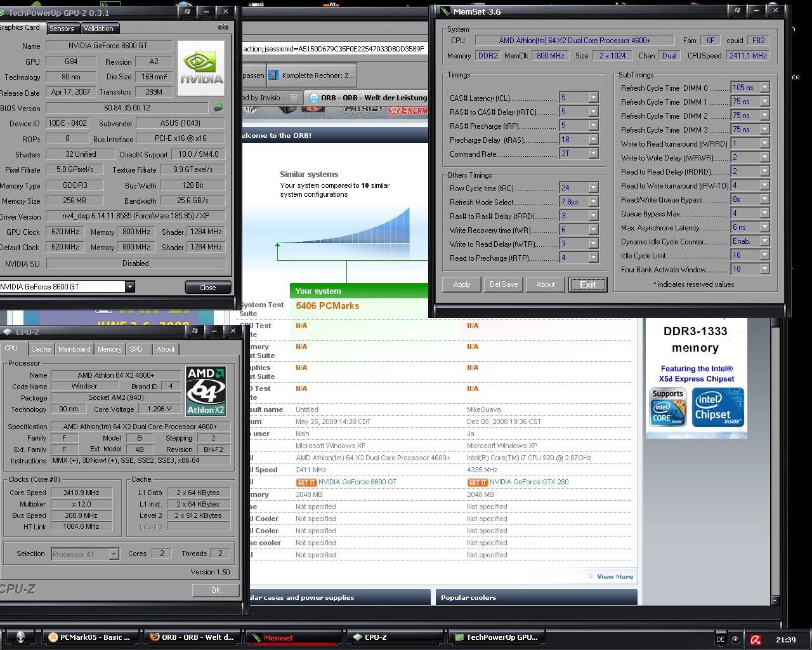
Task: Click the Komplette Rechner bookmark button
Action: pyautogui.click(x=311, y=75)
